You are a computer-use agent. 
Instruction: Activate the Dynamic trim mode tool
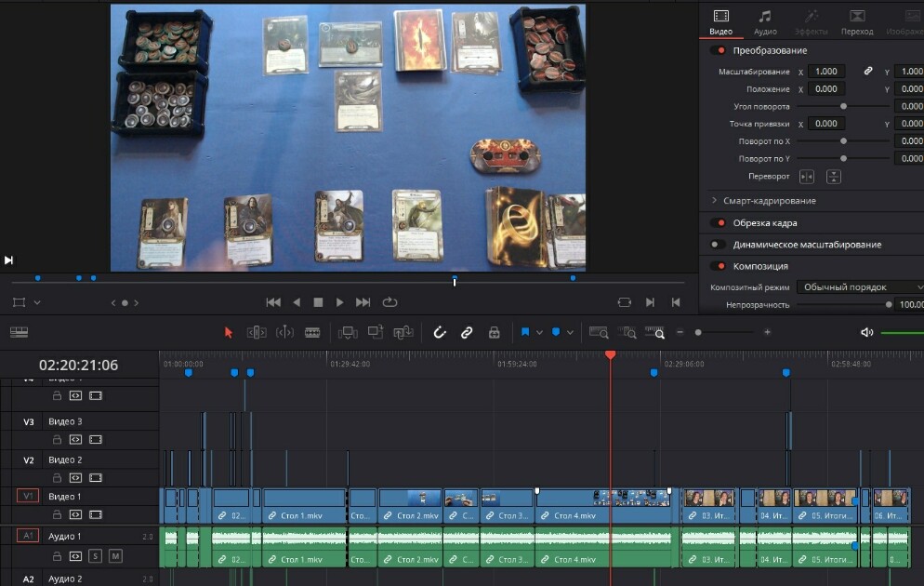click(x=284, y=332)
